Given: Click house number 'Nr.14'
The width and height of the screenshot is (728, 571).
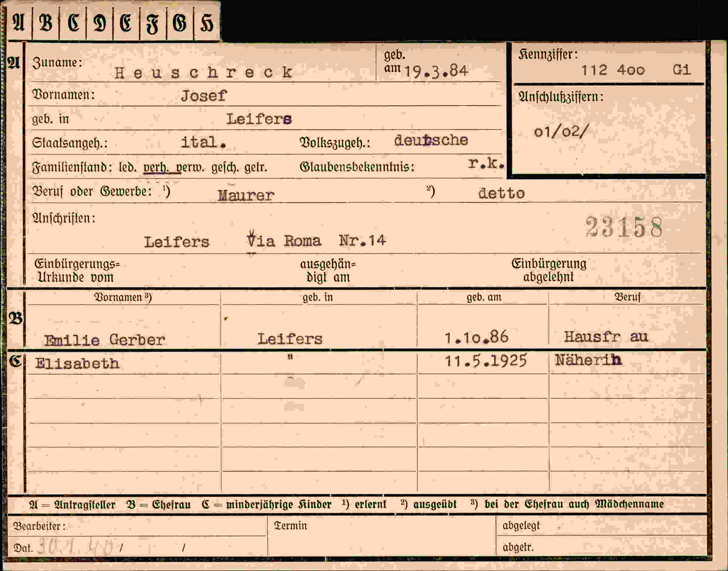Looking at the screenshot, I should 362,240.
